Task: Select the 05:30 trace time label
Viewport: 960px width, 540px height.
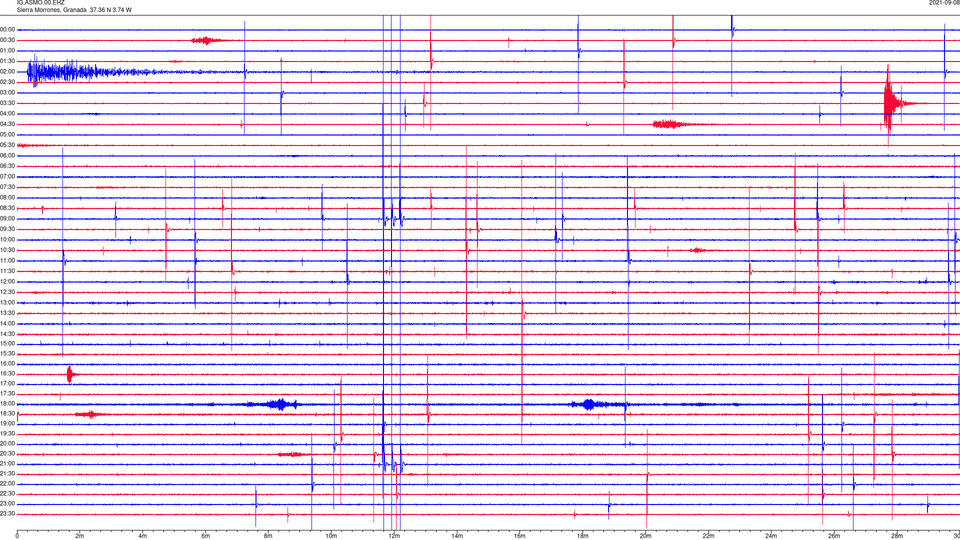Action: point(8,145)
